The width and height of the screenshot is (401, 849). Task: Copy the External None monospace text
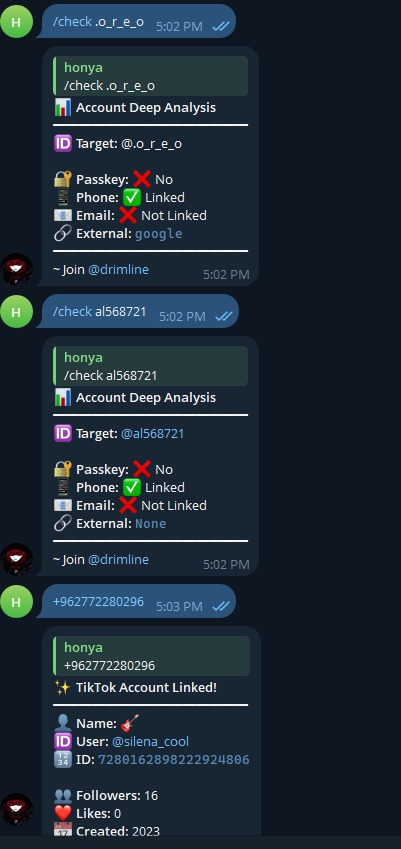(x=150, y=524)
